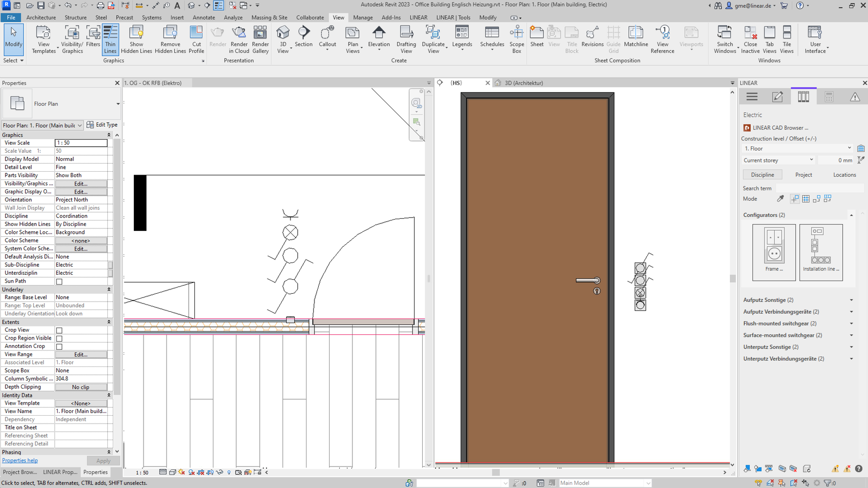Open the LINEAR CAD Browser

click(780, 128)
